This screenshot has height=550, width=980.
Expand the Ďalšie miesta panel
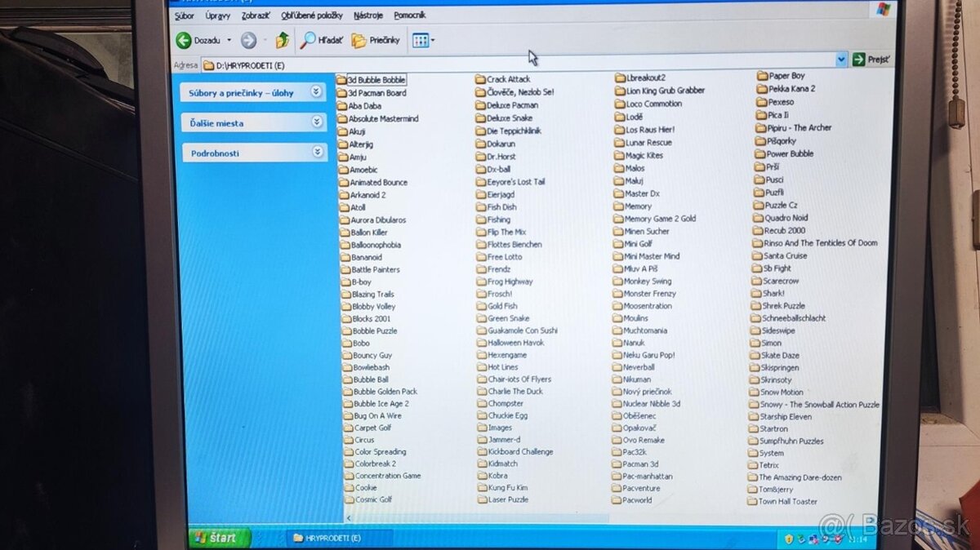pos(317,122)
